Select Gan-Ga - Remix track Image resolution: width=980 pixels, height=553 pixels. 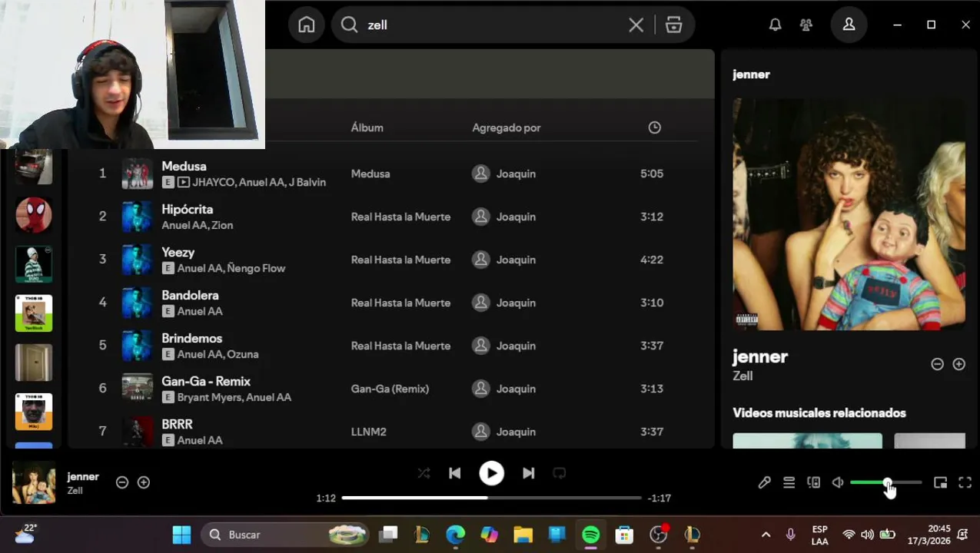click(206, 381)
